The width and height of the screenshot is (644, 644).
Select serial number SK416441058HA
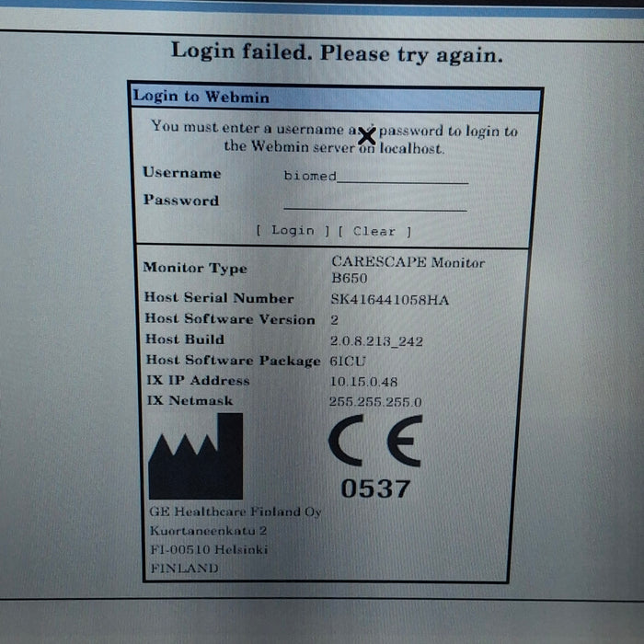(x=389, y=299)
